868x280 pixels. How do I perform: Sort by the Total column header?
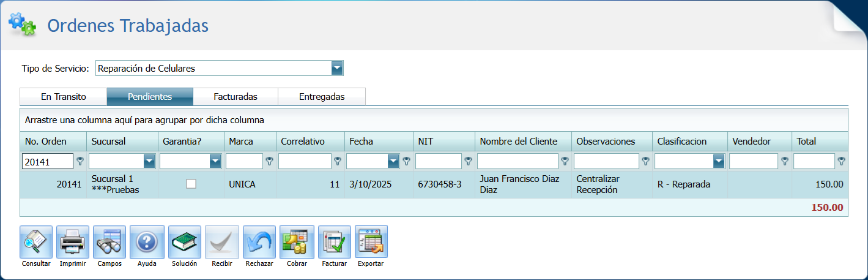coord(820,142)
